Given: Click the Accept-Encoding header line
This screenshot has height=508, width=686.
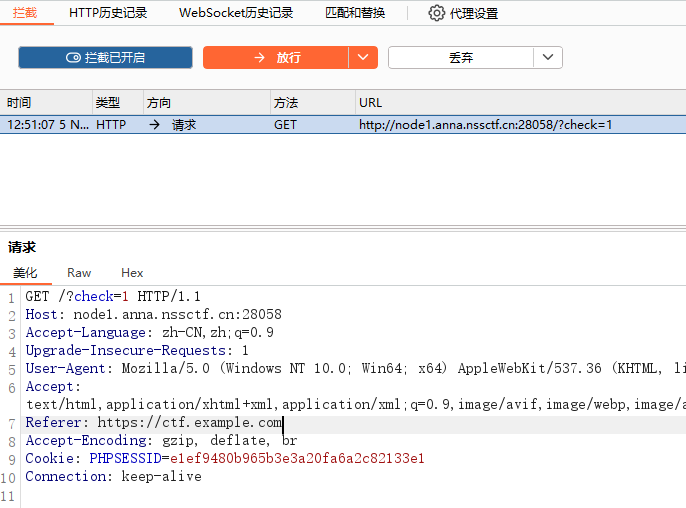Looking at the screenshot, I should coord(161,440).
